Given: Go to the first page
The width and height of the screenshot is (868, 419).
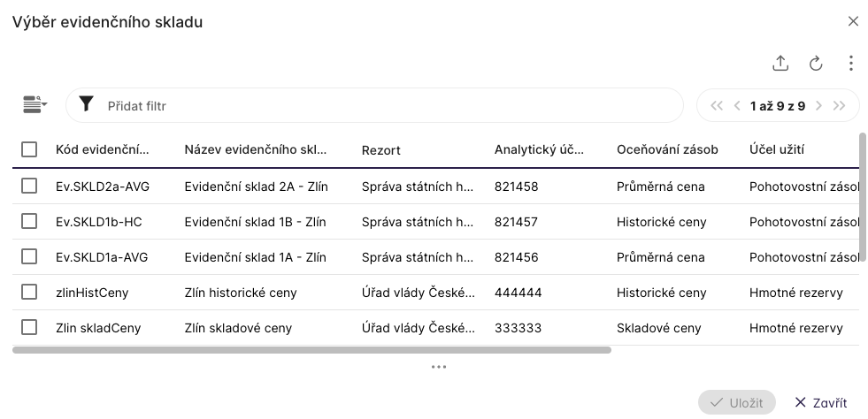Looking at the screenshot, I should point(717,106).
